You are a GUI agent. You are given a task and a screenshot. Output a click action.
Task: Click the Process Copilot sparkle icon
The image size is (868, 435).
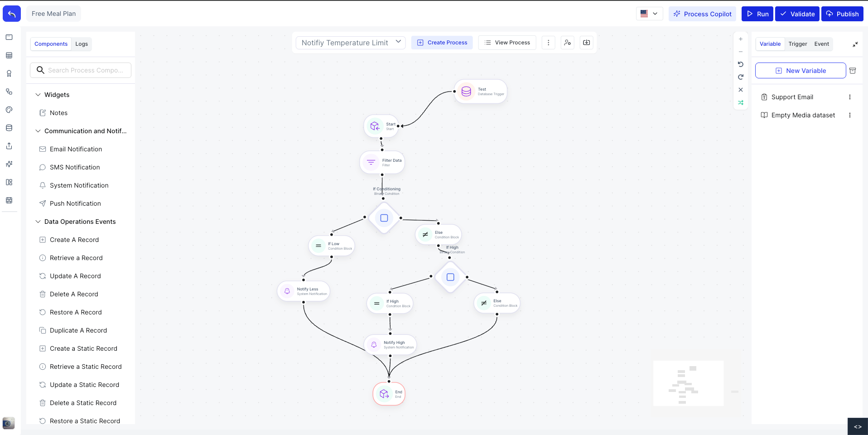[x=677, y=14]
